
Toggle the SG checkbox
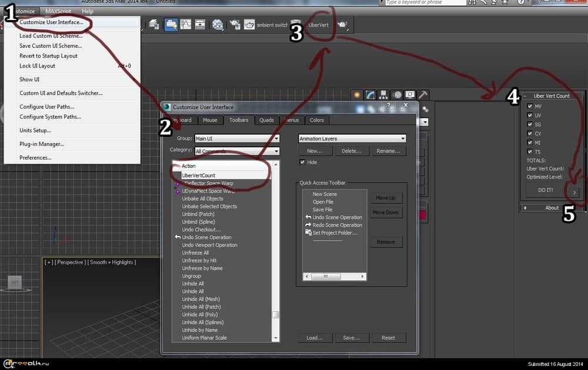(x=530, y=125)
